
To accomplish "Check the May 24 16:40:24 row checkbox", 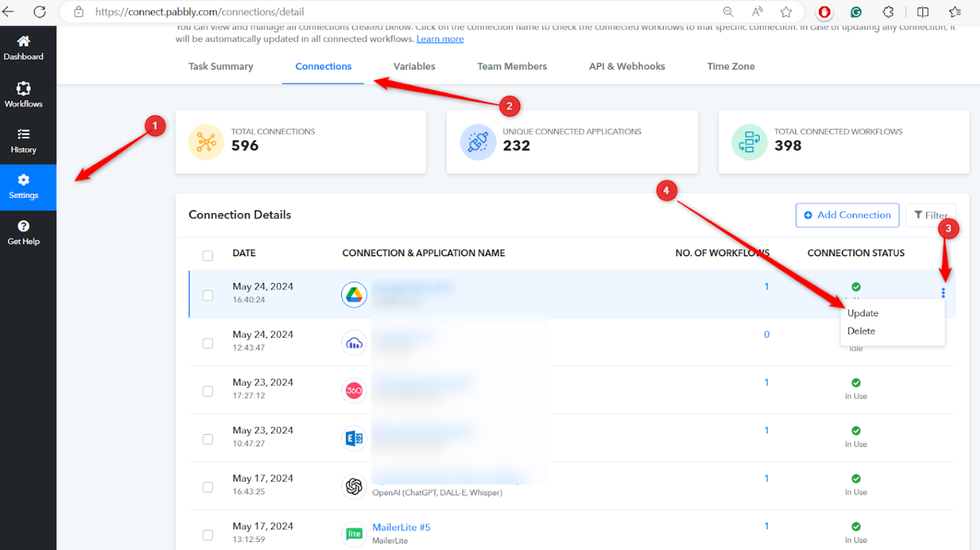I will coord(208,295).
